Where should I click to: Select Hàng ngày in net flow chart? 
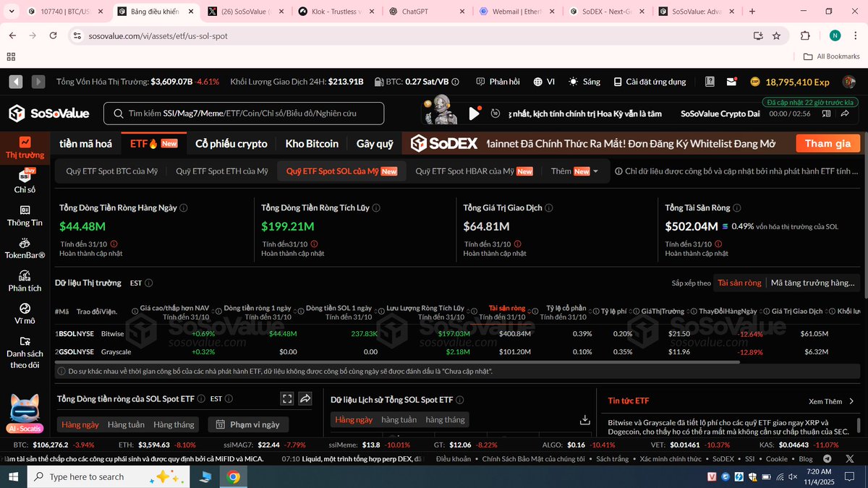coord(80,424)
